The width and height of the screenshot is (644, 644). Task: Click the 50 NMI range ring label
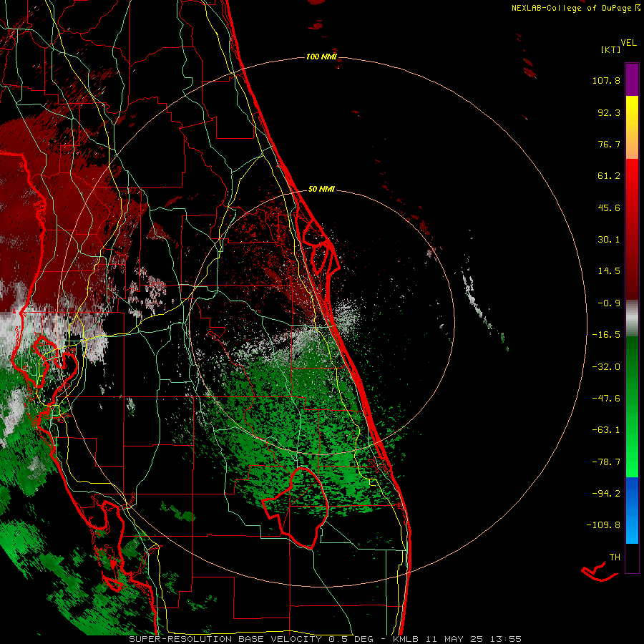coord(321,189)
